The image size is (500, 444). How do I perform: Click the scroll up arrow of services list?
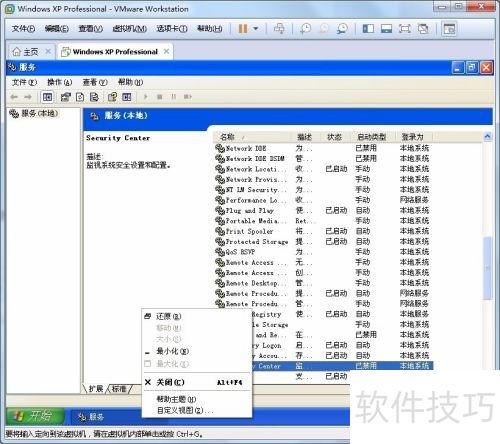pyautogui.click(x=487, y=137)
